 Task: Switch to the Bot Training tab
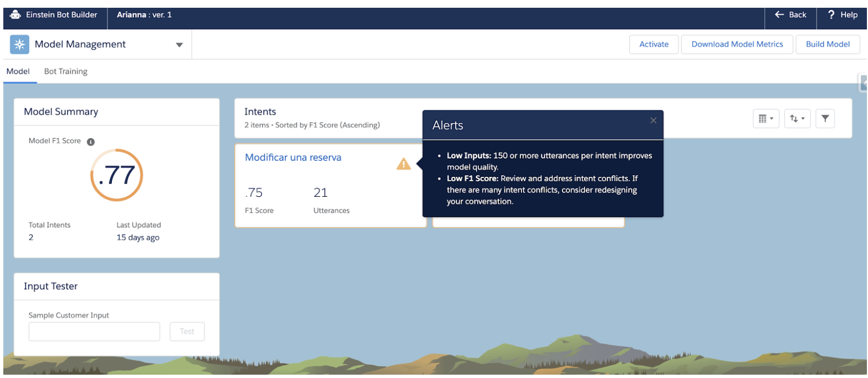point(66,71)
